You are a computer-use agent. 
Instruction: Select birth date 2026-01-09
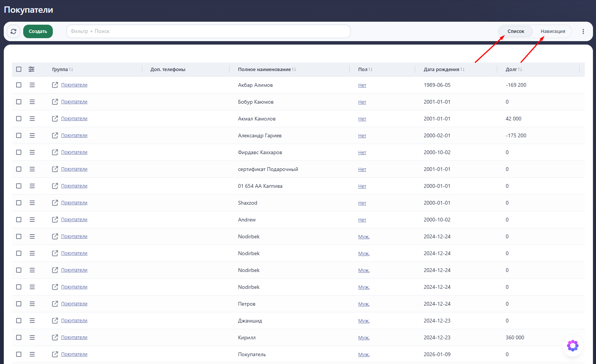[x=437, y=354]
